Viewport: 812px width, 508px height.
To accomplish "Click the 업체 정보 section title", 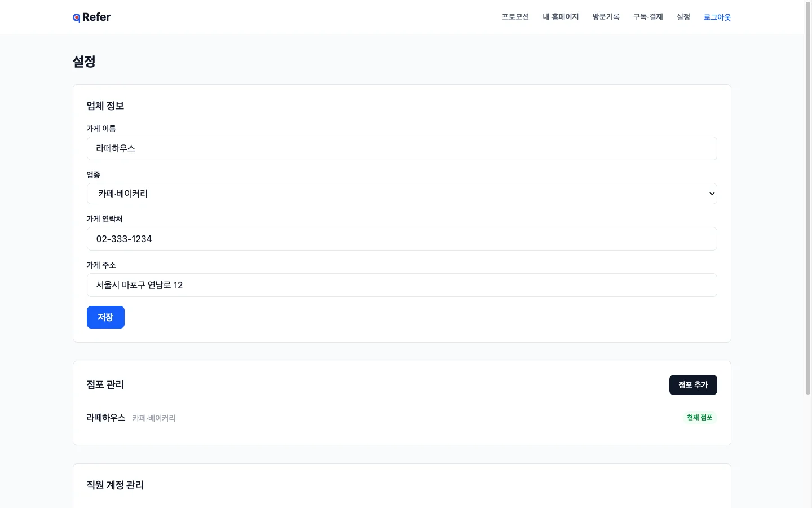I will pyautogui.click(x=105, y=106).
